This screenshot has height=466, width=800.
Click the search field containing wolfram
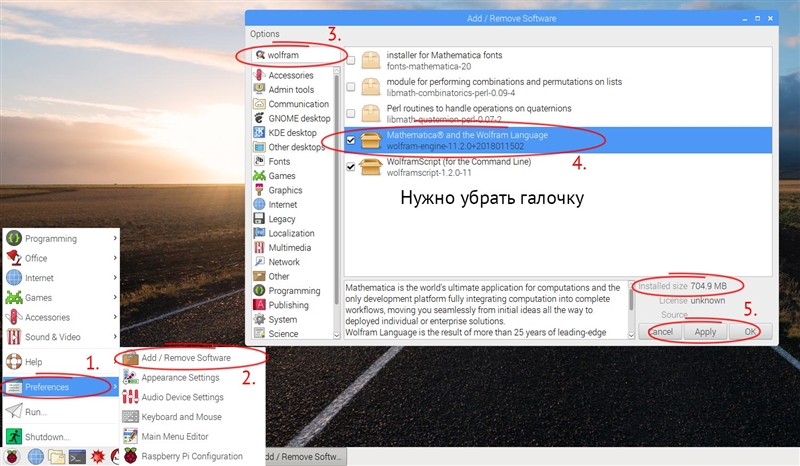point(300,55)
